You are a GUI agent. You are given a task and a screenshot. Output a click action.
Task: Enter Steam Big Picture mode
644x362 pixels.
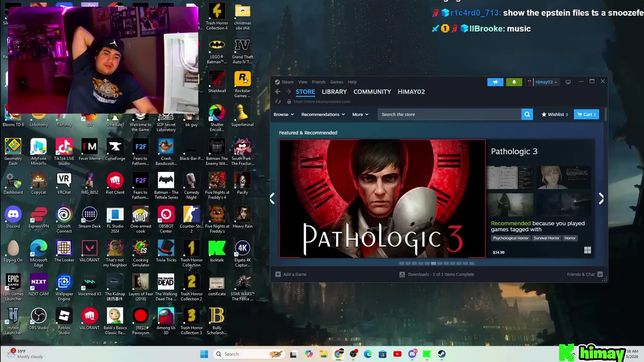tap(568, 82)
